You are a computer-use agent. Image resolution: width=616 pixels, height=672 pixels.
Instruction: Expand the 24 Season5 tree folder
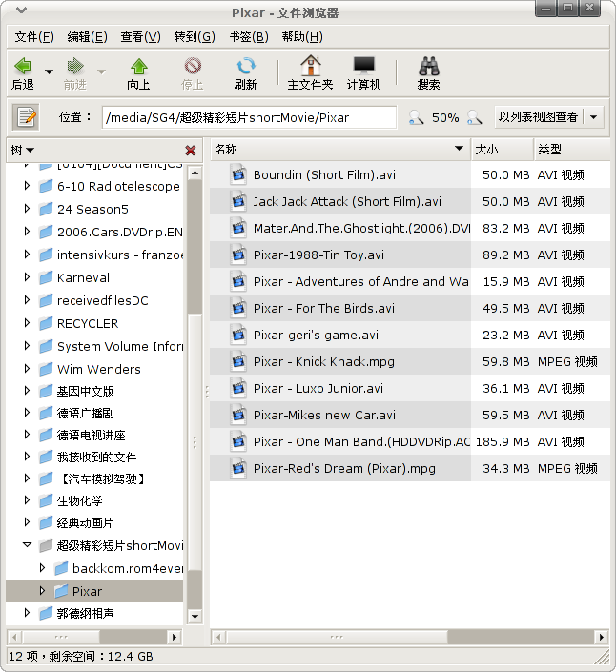point(27,209)
